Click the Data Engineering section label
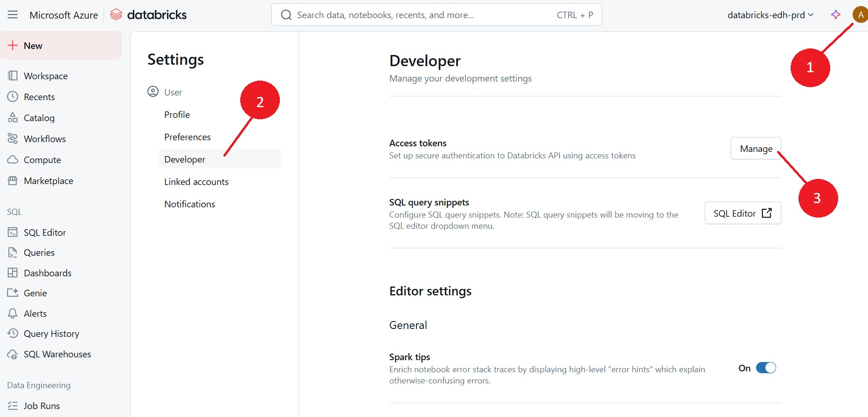This screenshot has height=417, width=868. (x=39, y=385)
